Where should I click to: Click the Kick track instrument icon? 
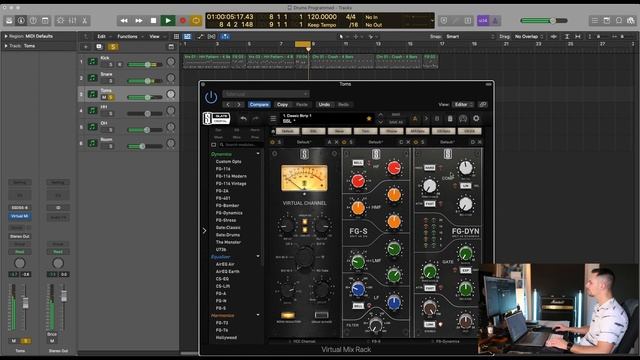pos(93,62)
